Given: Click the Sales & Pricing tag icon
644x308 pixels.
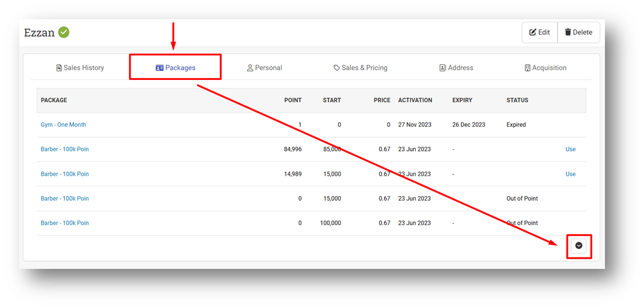Looking at the screenshot, I should pyautogui.click(x=336, y=68).
